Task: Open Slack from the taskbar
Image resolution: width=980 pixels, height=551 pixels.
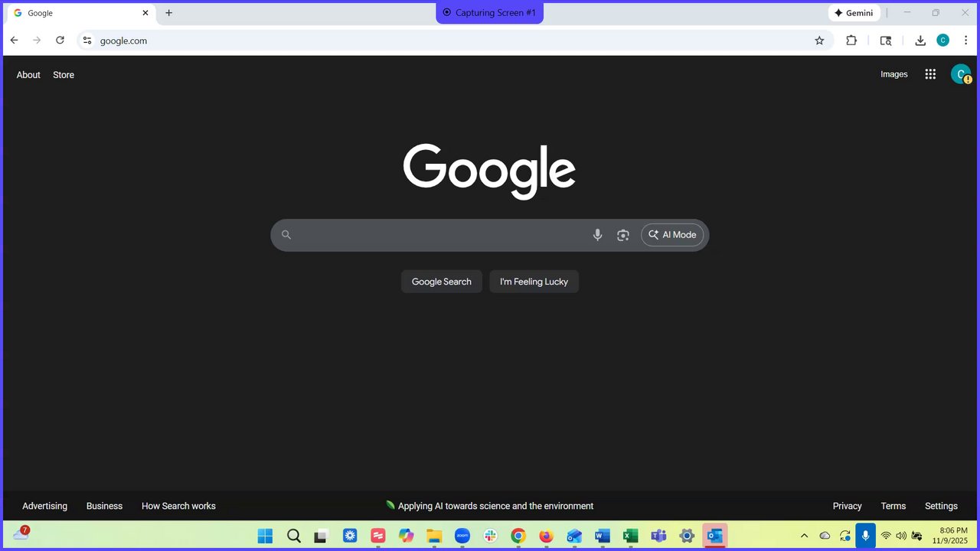Action: [490, 536]
